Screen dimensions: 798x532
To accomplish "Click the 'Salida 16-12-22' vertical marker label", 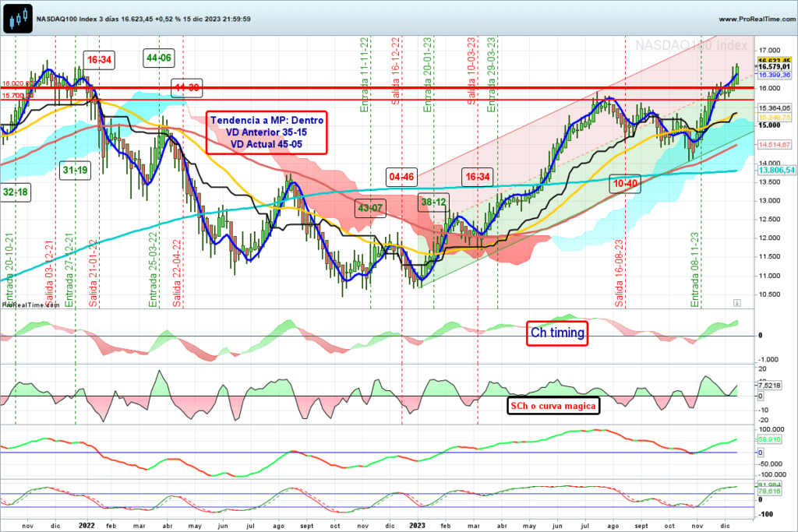I will click(395, 71).
